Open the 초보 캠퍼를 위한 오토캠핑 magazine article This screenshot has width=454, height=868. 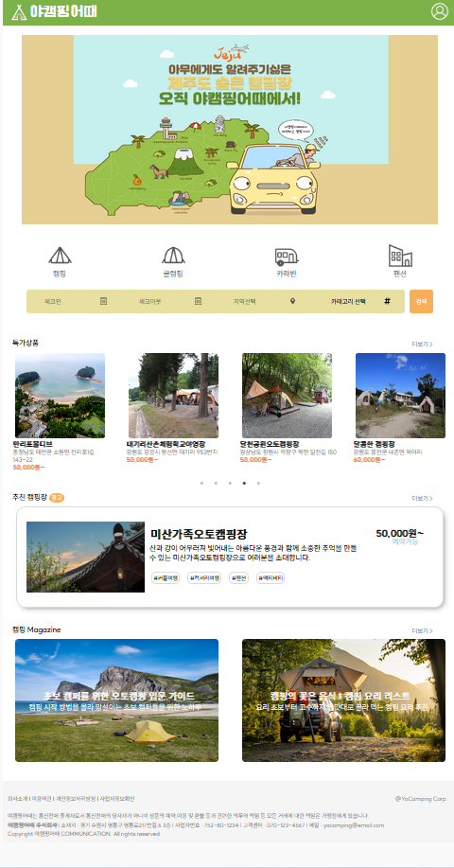[116, 700]
